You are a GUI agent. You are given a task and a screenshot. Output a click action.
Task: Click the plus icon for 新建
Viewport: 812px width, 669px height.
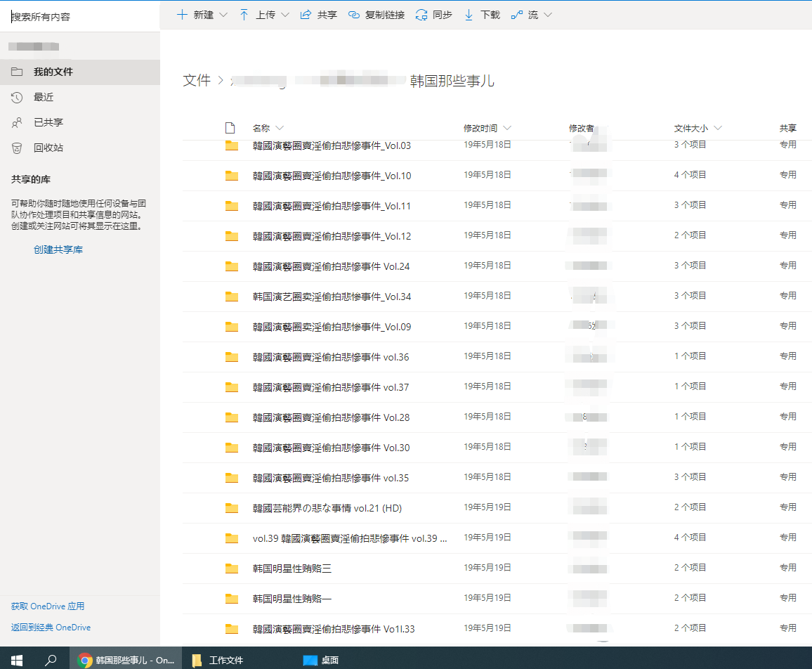coord(182,15)
